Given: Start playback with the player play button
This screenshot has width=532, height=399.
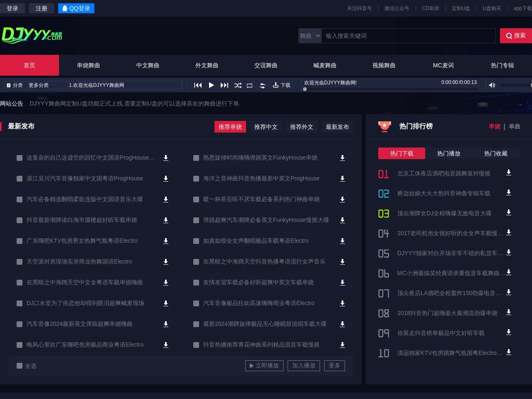Looking at the screenshot, I should 211,85.
